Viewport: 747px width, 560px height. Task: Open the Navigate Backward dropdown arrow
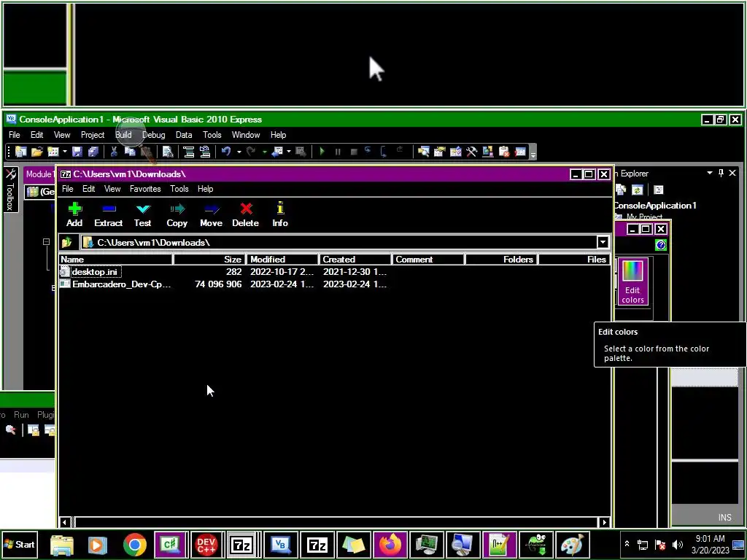289,152
